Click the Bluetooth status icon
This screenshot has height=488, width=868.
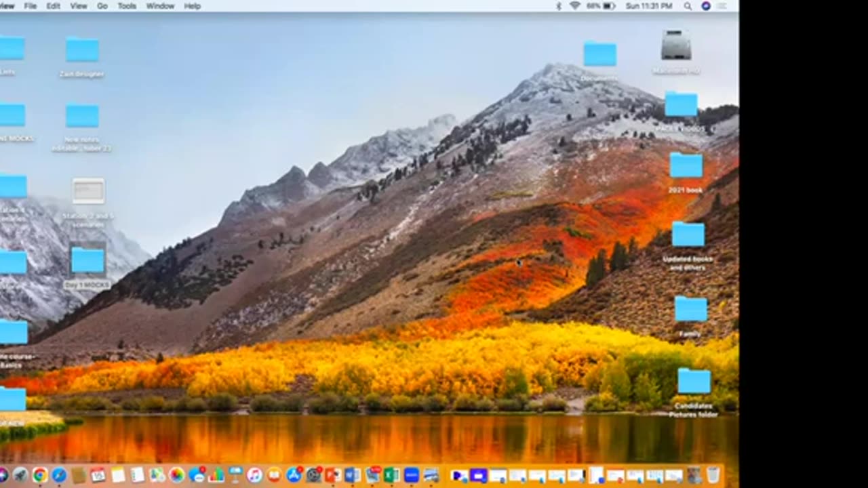[x=559, y=5]
